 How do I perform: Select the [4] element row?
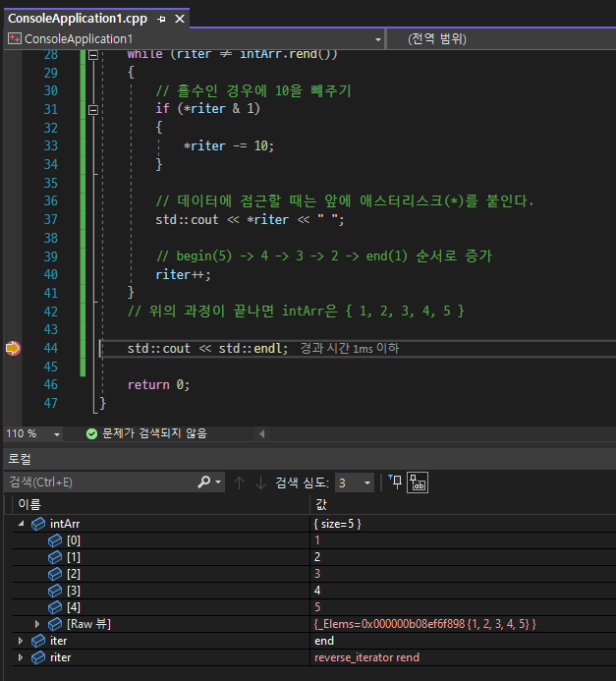pyautogui.click(x=314, y=607)
